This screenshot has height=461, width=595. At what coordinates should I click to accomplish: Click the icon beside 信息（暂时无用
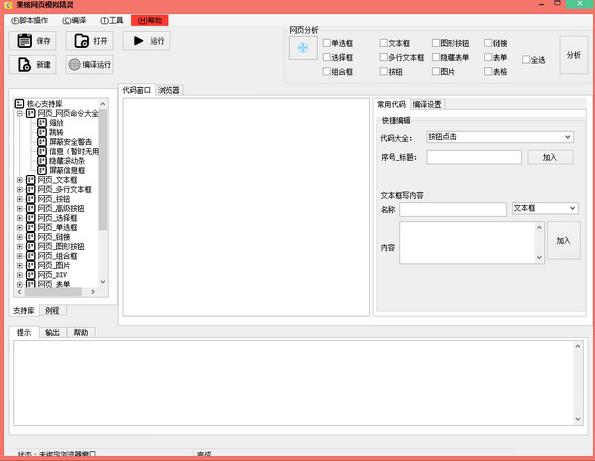(42, 151)
